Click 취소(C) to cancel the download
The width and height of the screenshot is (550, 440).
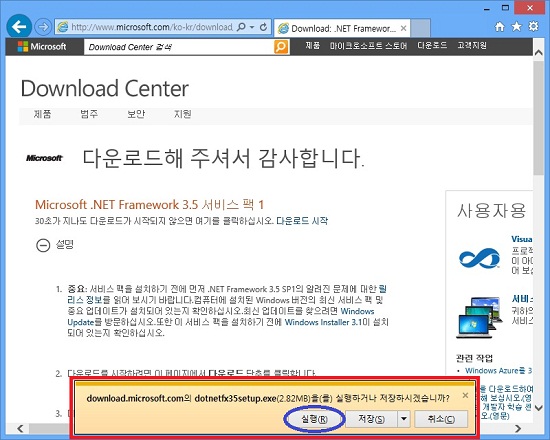[x=441, y=419]
